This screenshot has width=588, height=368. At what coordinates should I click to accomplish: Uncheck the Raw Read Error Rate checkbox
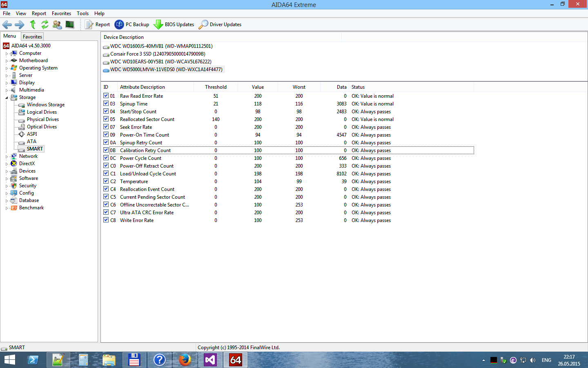(x=106, y=96)
